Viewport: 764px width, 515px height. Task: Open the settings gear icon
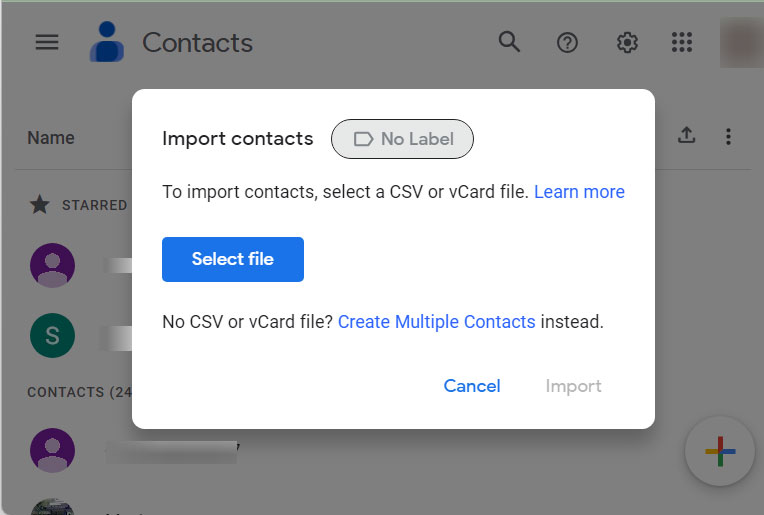627,42
